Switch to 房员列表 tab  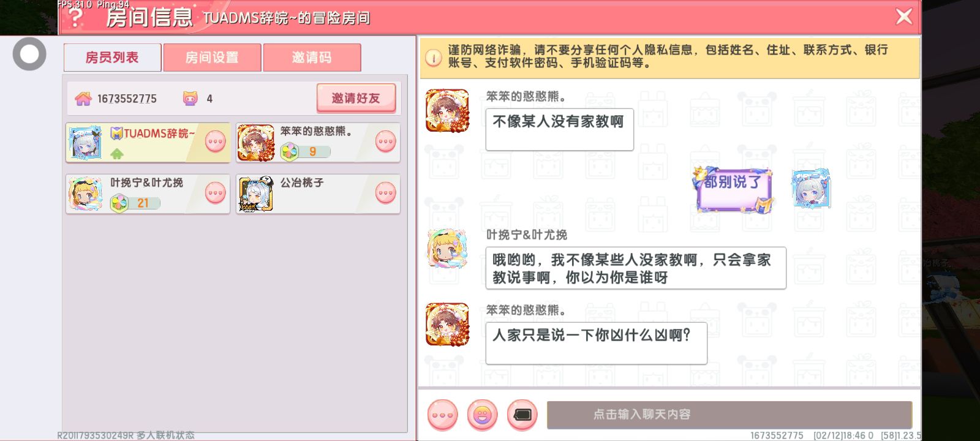point(112,58)
